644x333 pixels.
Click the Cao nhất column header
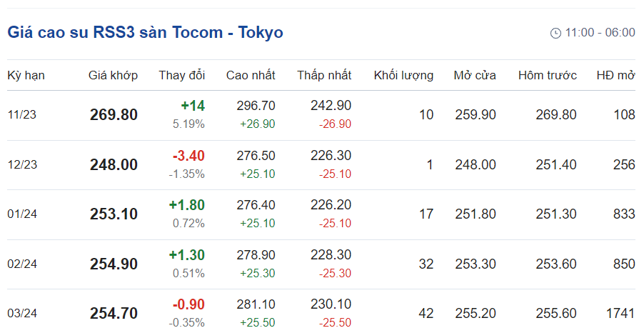tap(251, 75)
